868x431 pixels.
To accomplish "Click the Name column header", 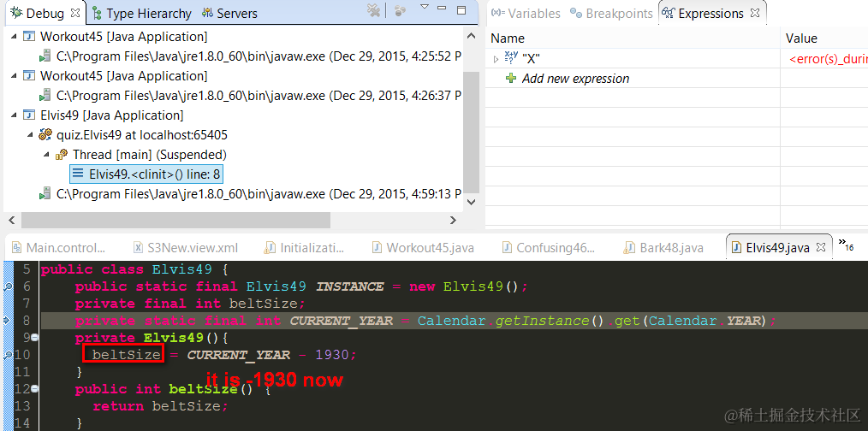I will point(508,38).
